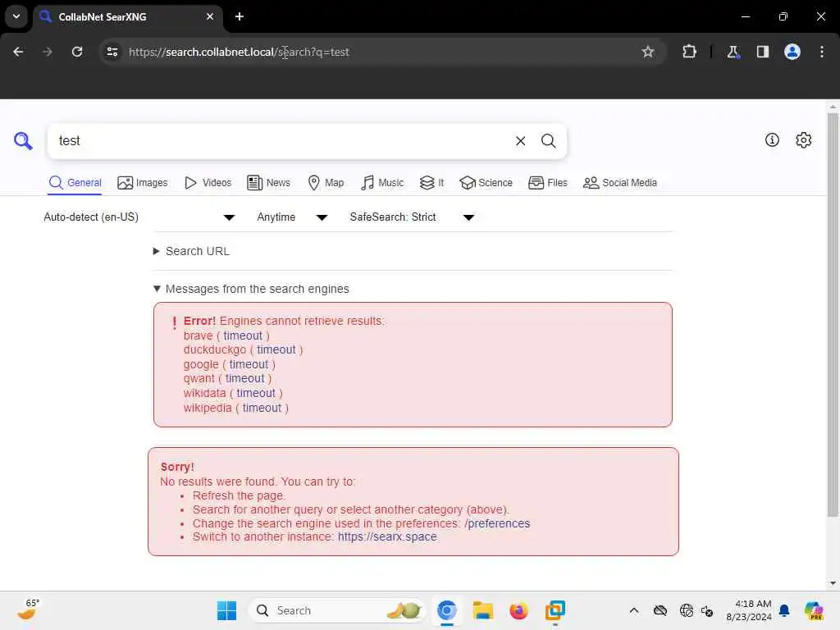The image size is (840, 630).
Task: Expand the Search URL section
Action: (x=191, y=251)
